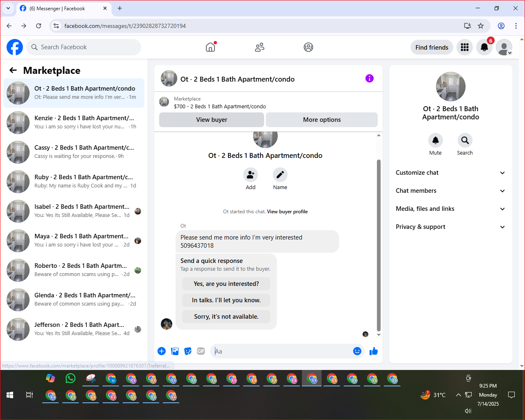Open Chrome tab search dropdown
This screenshot has width=525, height=420.
pos(8,8)
